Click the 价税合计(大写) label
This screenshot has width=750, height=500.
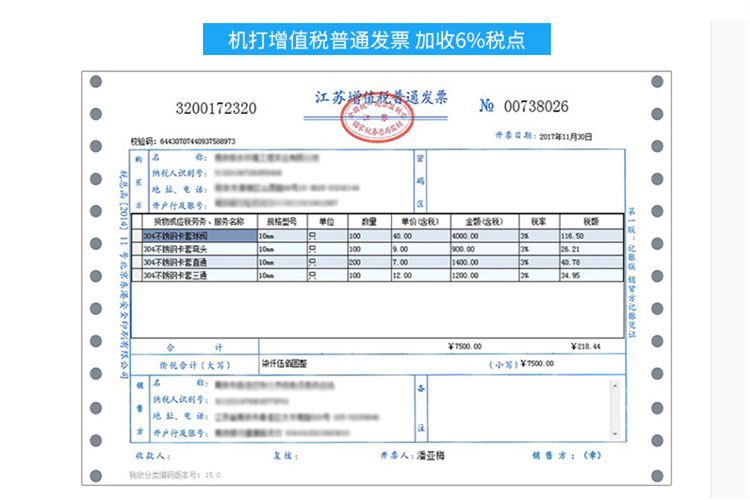click(x=195, y=365)
